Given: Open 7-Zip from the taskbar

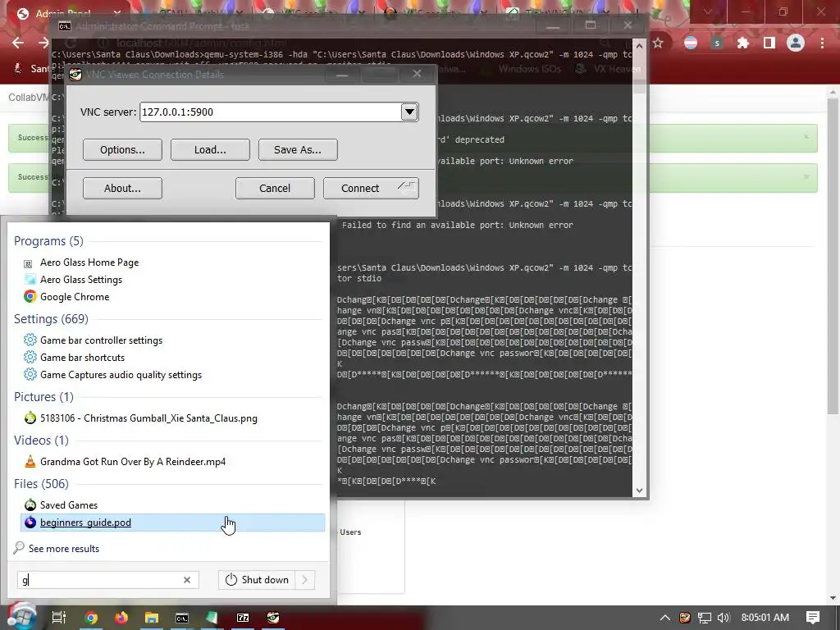Looking at the screenshot, I should (x=243, y=618).
